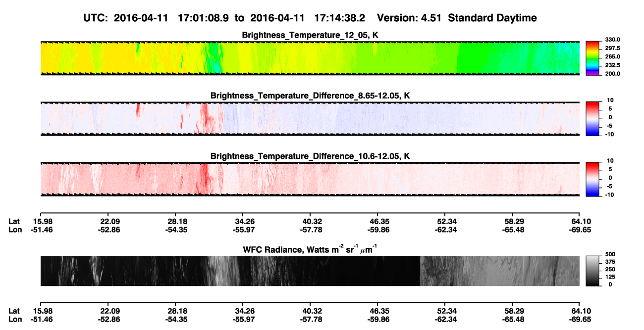Click the 'Lat' label below the WFC Radiance panel
This screenshot has height=330, width=644.
tap(14, 311)
